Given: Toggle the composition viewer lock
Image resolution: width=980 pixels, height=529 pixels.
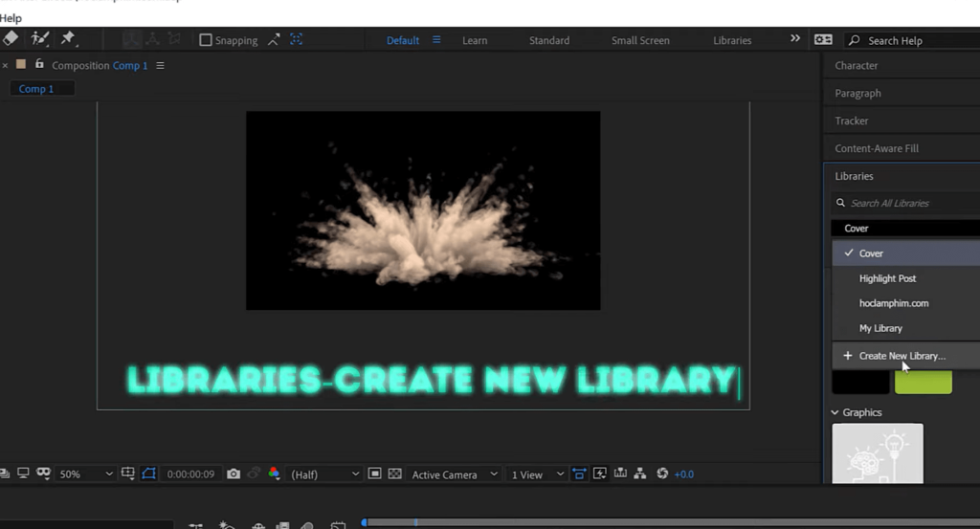Looking at the screenshot, I should pos(39,64).
